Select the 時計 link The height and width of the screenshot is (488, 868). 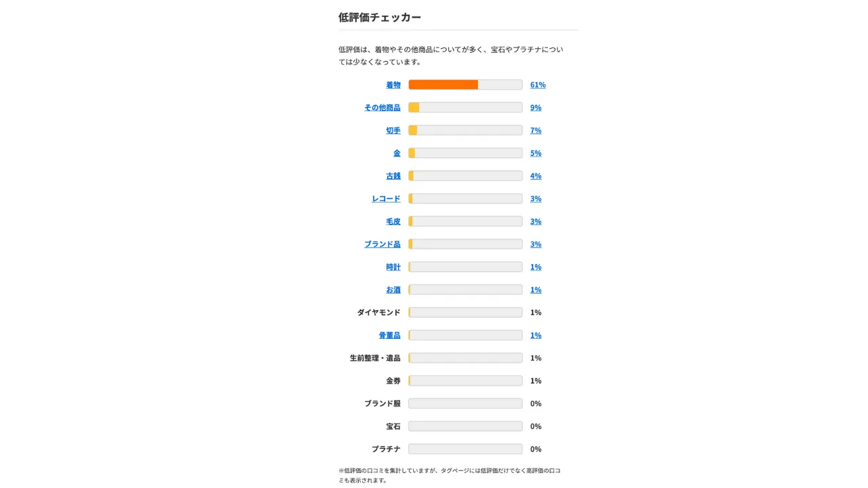click(393, 267)
